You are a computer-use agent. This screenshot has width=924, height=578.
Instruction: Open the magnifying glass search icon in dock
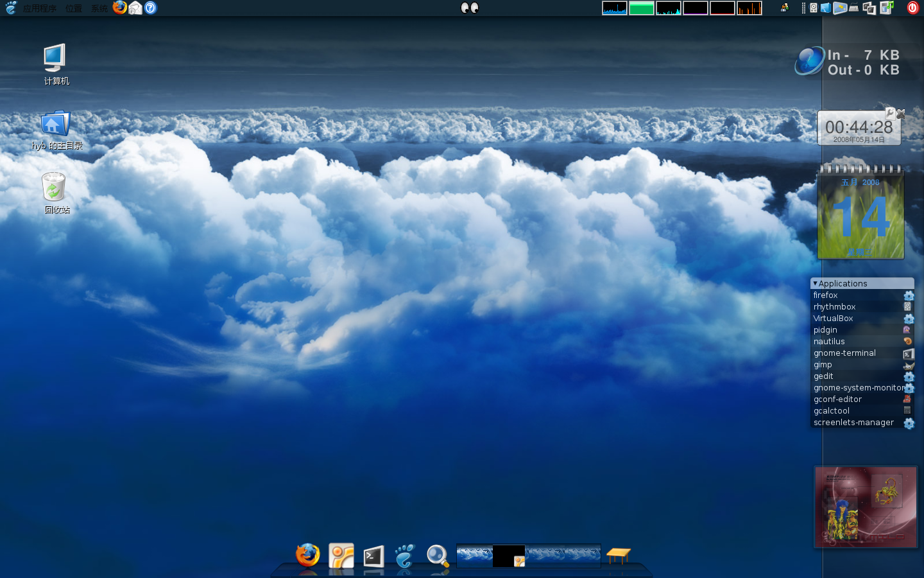438,556
